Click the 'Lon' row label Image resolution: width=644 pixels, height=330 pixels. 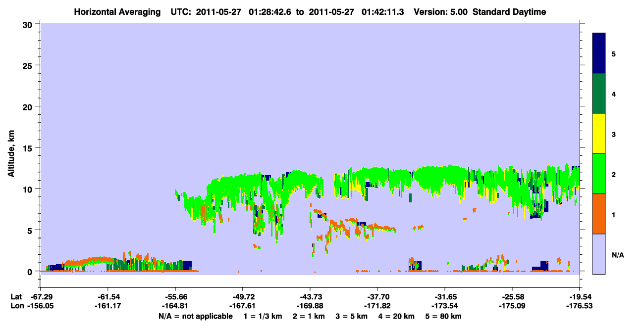coord(16,306)
